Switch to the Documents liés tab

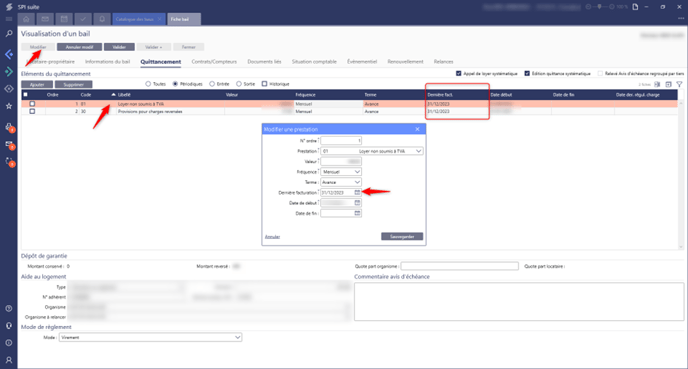click(x=264, y=62)
